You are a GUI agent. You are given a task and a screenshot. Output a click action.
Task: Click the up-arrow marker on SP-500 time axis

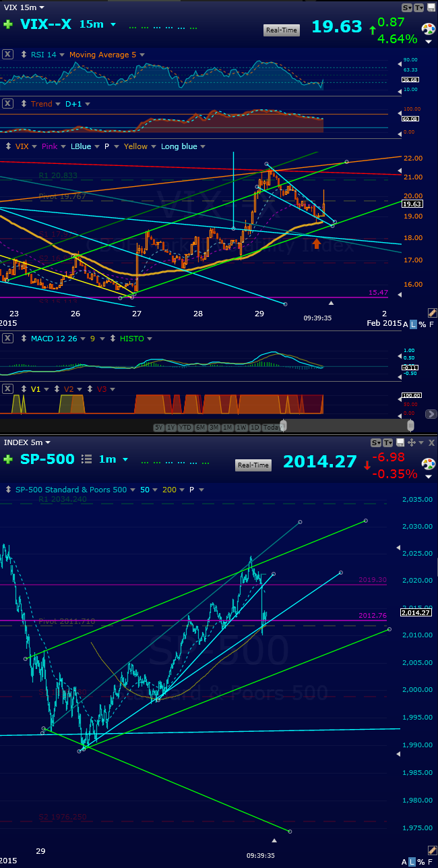click(274, 840)
